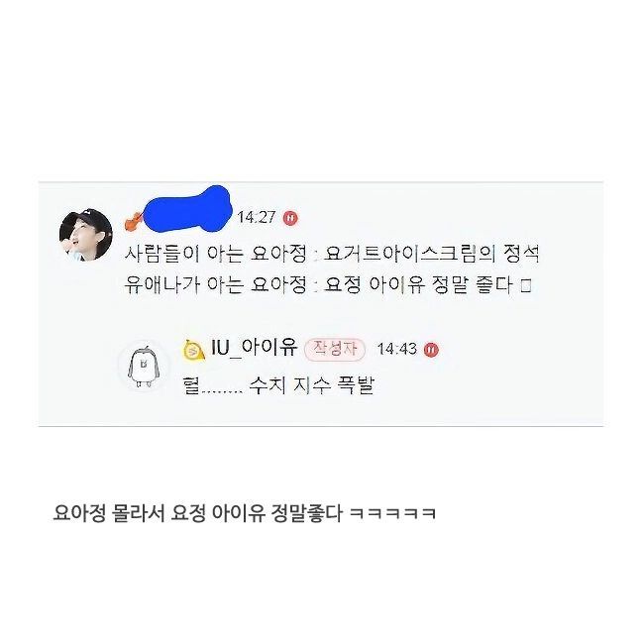
Task: Click the penguin avatar of IU_아이유
Action: click(143, 366)
